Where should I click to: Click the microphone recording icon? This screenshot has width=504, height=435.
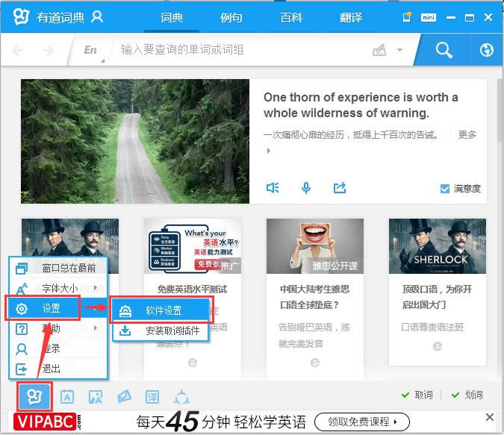tap(306, 188)
